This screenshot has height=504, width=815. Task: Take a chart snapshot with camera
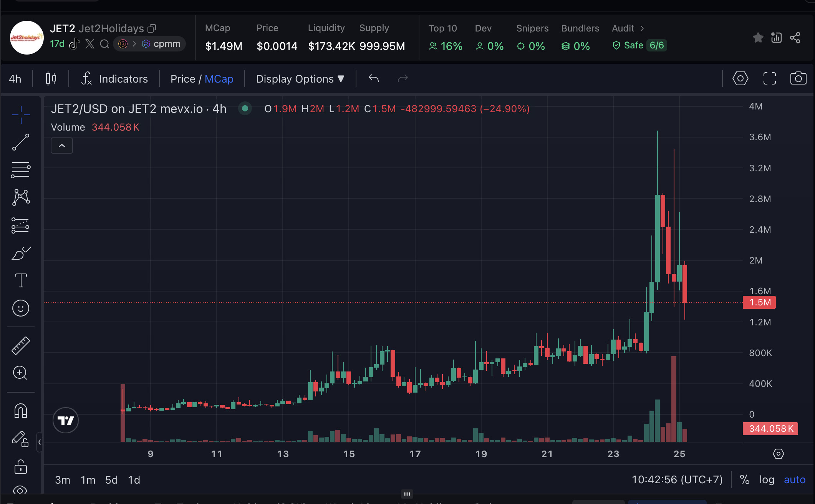point(798,79)
